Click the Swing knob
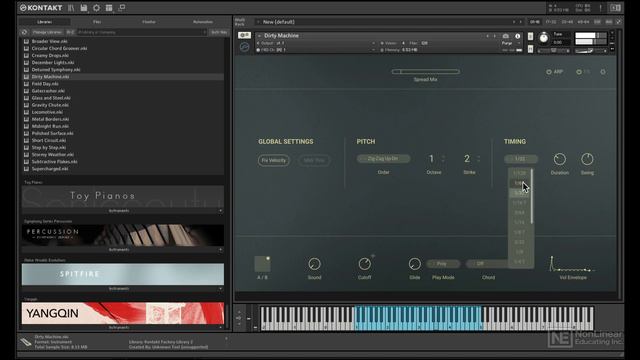This screenshot has height=360, width=640. 587,159
